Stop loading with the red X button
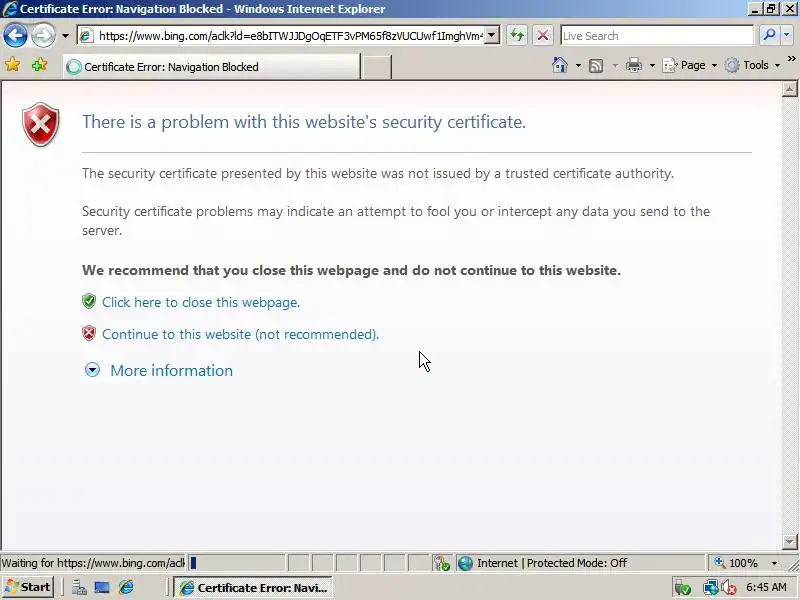 click(x=543, y=36)
